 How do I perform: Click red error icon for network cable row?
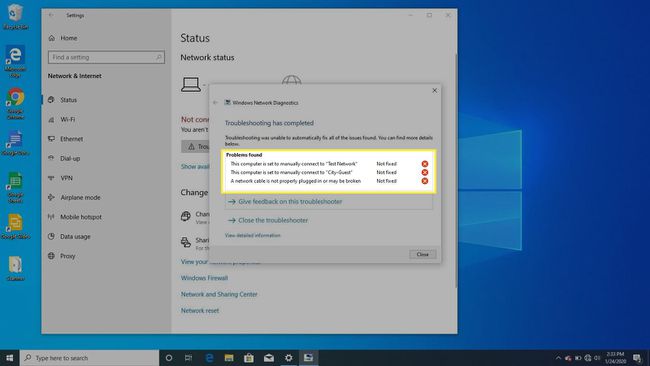(x=425, y=181)
